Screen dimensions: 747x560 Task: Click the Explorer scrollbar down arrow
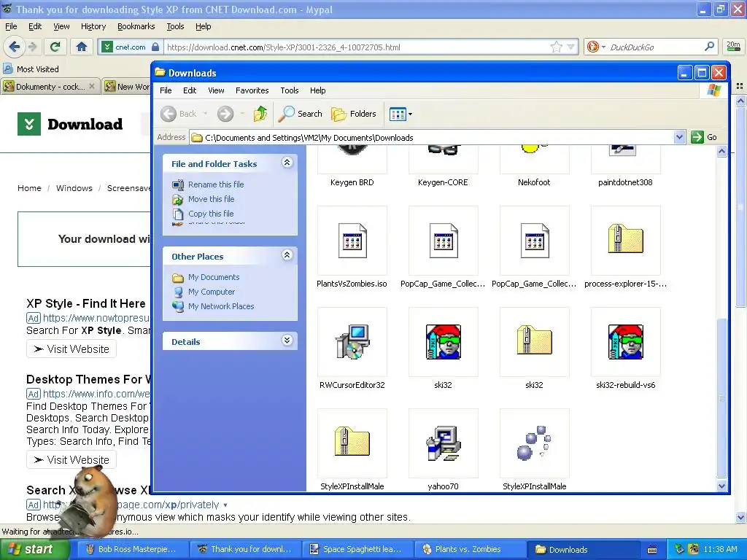pos(721,486)
